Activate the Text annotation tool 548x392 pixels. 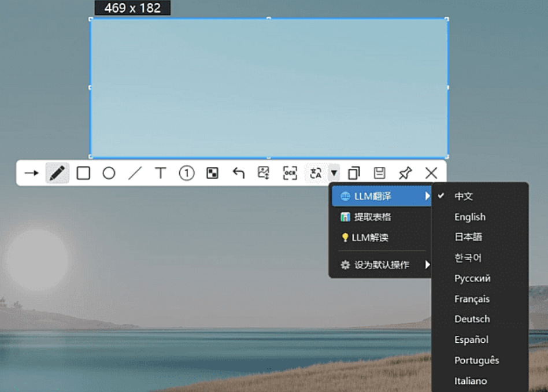click(160, 172)
